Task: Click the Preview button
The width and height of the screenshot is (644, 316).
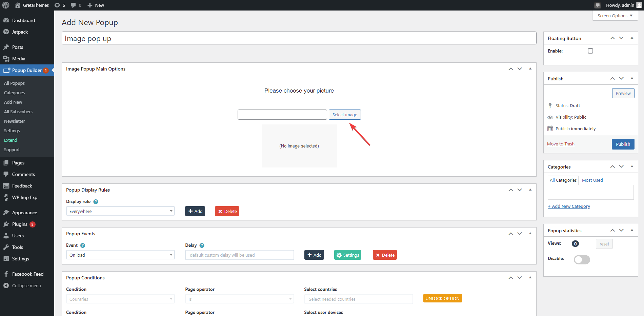Action: click(x=623, y=93)
